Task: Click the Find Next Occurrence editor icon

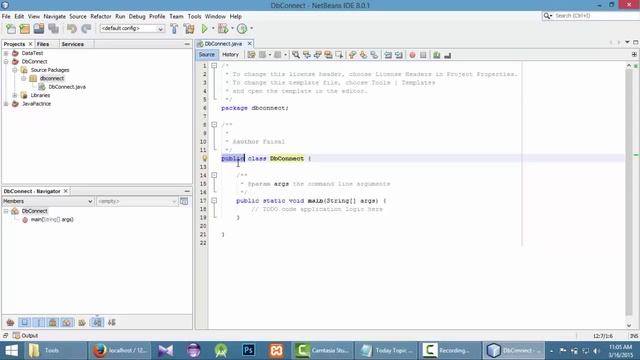Action: (x=318, y=55)
